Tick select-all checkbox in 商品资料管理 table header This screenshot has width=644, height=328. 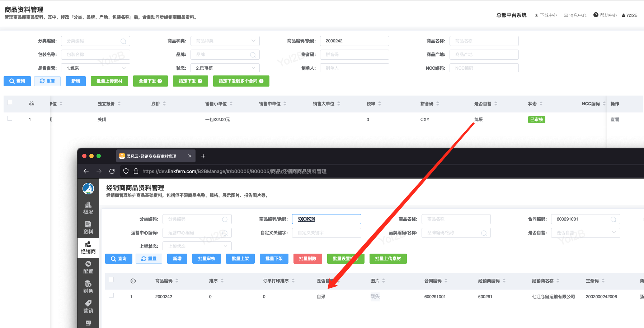pos(10,102)
